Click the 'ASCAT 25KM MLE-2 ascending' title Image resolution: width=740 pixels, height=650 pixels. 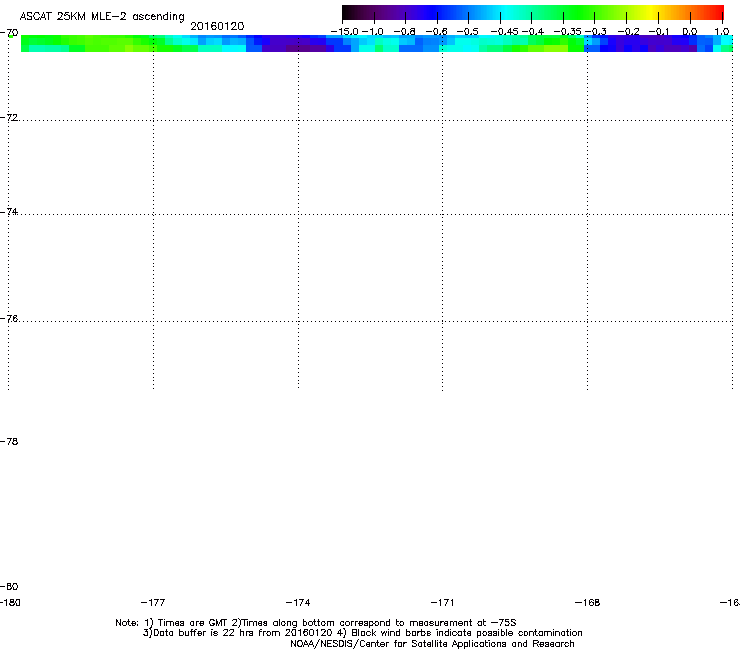102,17
